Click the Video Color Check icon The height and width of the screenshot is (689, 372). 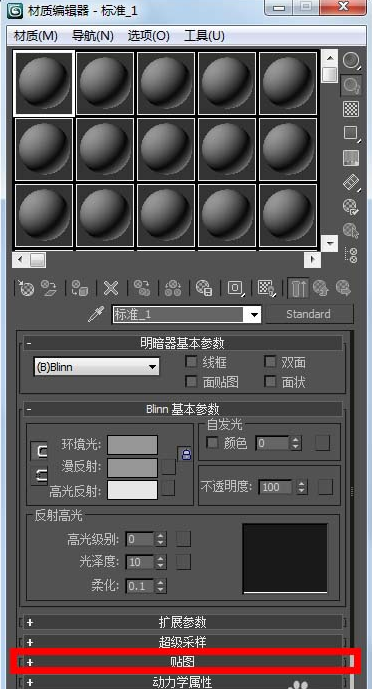tap(351, 157)
